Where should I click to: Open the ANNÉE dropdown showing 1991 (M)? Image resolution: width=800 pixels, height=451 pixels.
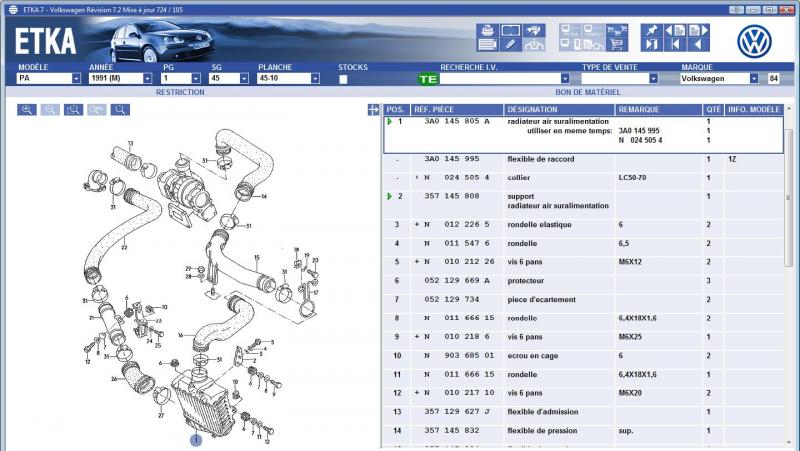point(120,79)
